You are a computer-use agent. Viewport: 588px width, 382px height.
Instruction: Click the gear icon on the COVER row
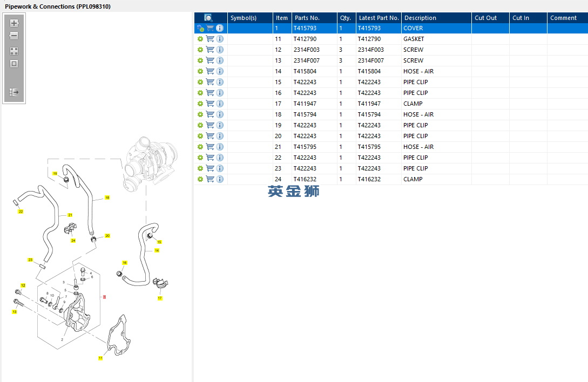(200, 28)
